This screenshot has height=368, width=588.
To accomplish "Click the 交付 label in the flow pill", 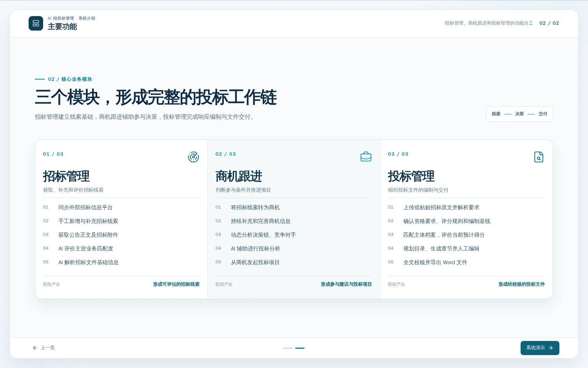I will 543,114.
